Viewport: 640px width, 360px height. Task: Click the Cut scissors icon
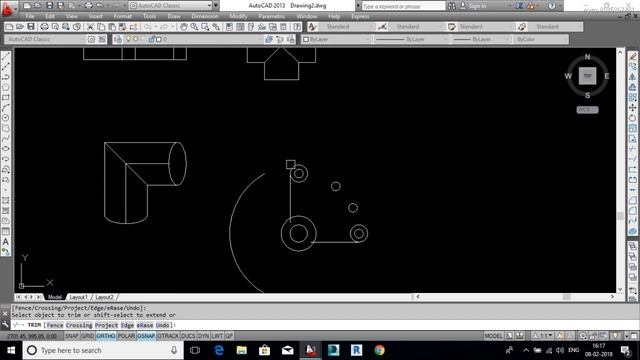90,27
